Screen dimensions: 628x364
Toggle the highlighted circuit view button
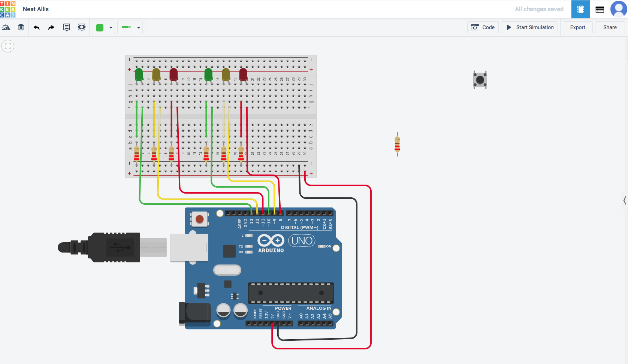pyautogui.click(x=580, y=9)
